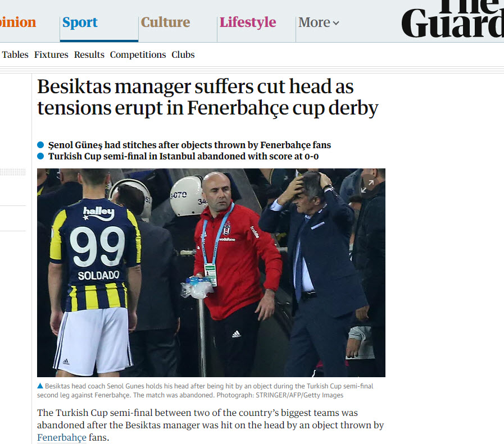This screenshot has width=504, height=444.
Task: Click the main article photo
Action: (x=211, y=273)
